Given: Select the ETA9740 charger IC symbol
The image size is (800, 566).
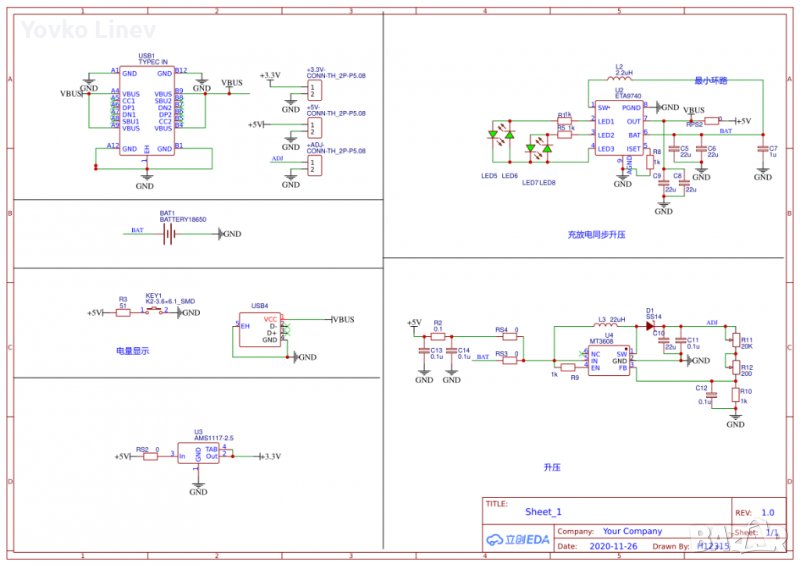Looking at the screenshot, I should (620, 128).
